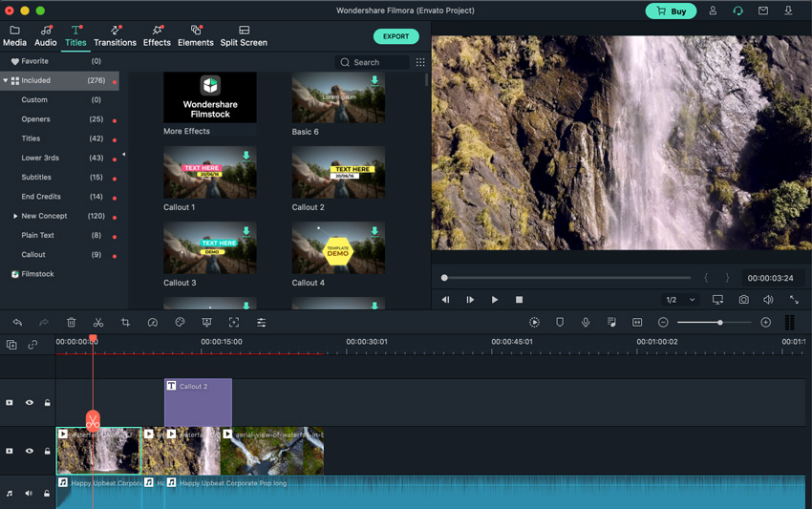Click the out-point brace on preview
The height and width of the screenshot is (509, 812).
tap(727, 278)
